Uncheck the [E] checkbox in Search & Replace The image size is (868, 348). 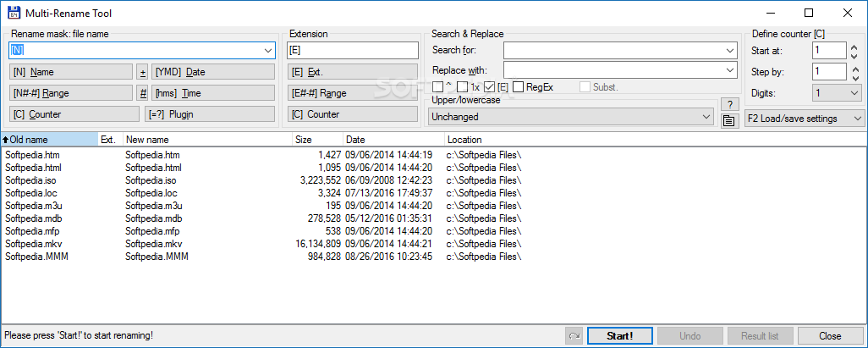tap(489, 87)
